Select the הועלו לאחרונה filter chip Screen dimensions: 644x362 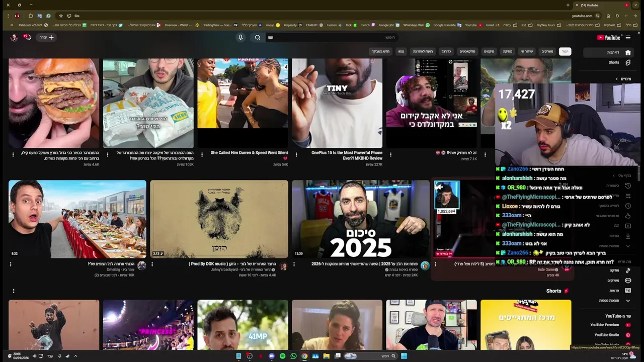click(x=423, y=51)
